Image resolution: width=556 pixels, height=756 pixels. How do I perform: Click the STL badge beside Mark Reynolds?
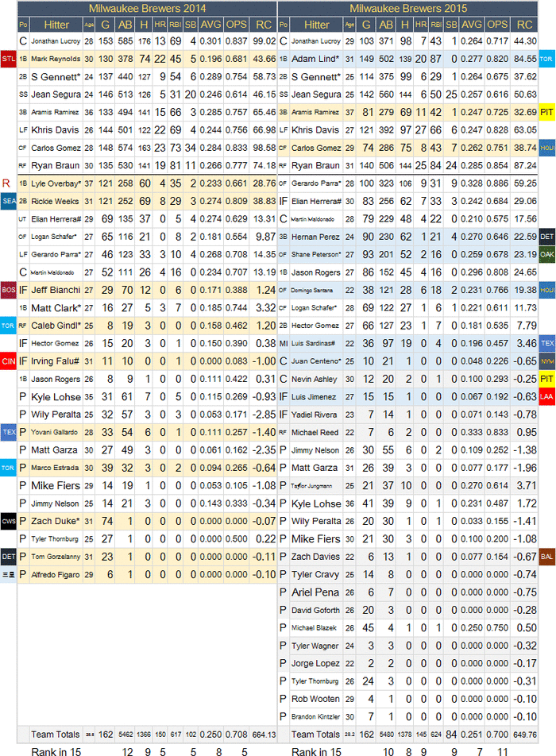pyautogui.click(x=8, y=59)
